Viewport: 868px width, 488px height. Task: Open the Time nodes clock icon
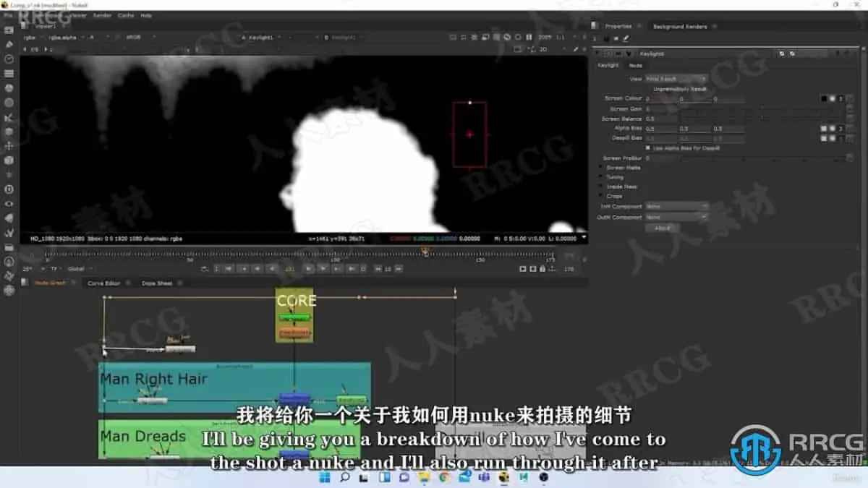[9, 59]
